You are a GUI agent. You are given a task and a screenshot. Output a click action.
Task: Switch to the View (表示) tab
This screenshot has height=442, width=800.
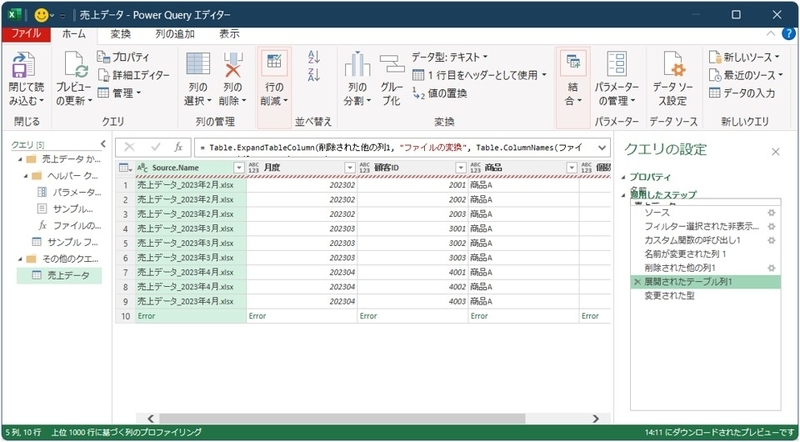click(x=229, y=34)
